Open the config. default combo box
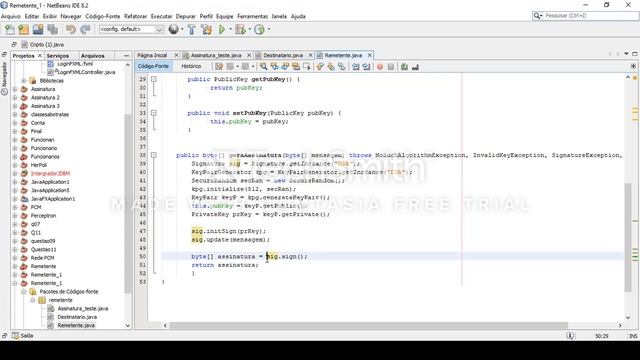 (131, 29)
